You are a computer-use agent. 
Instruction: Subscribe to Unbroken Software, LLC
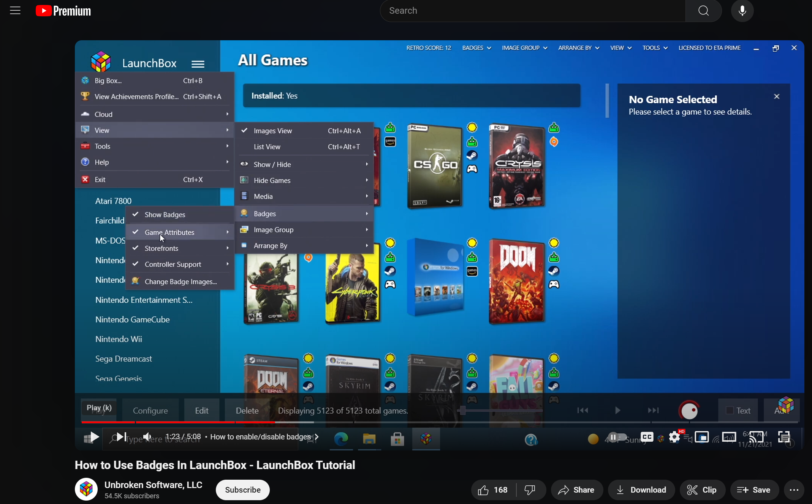(x=243, y=490)
